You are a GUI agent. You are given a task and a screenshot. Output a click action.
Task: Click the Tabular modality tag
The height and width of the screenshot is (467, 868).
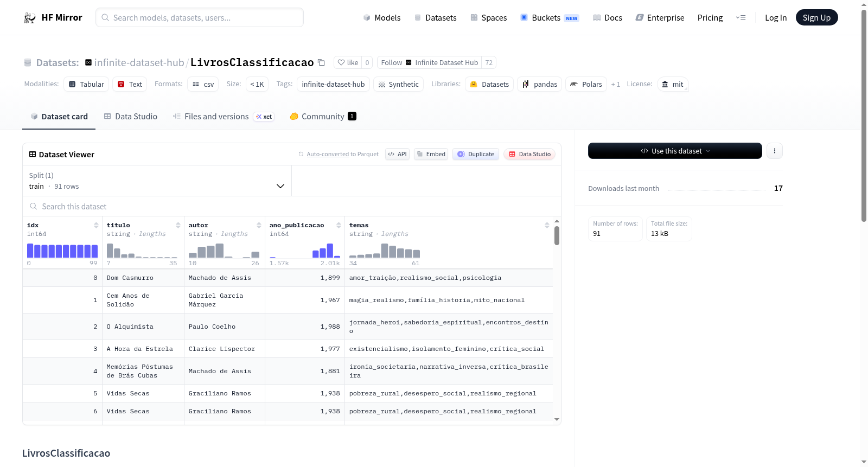[86, 84]
